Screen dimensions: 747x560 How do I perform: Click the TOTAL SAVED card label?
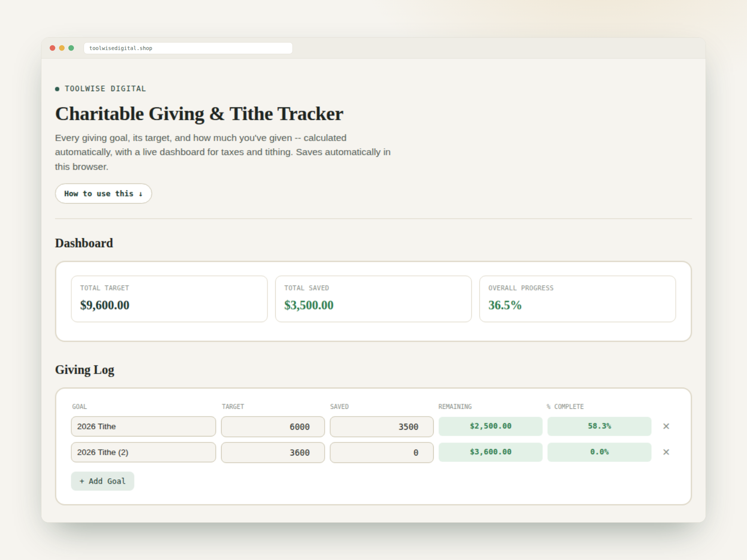[307, 288]
